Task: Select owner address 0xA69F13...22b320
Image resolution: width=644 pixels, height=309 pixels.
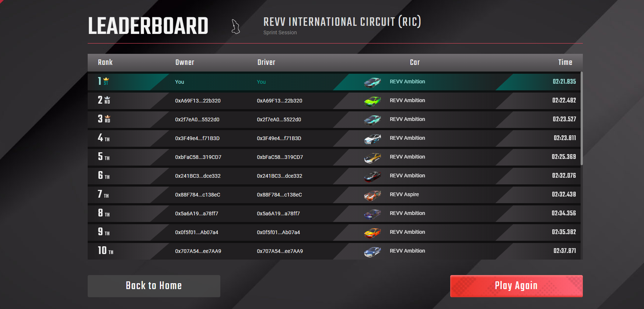Action: tap(198, 101)
